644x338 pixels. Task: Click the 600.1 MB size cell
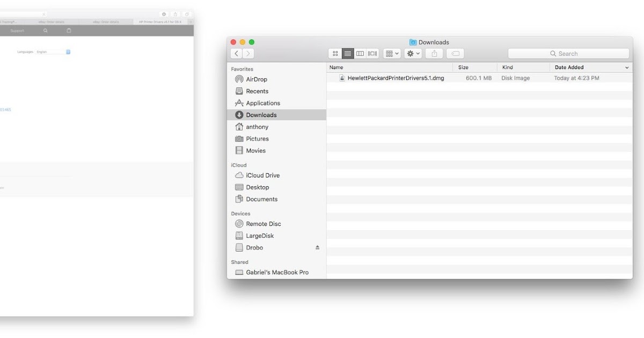[x=479, y=78]
